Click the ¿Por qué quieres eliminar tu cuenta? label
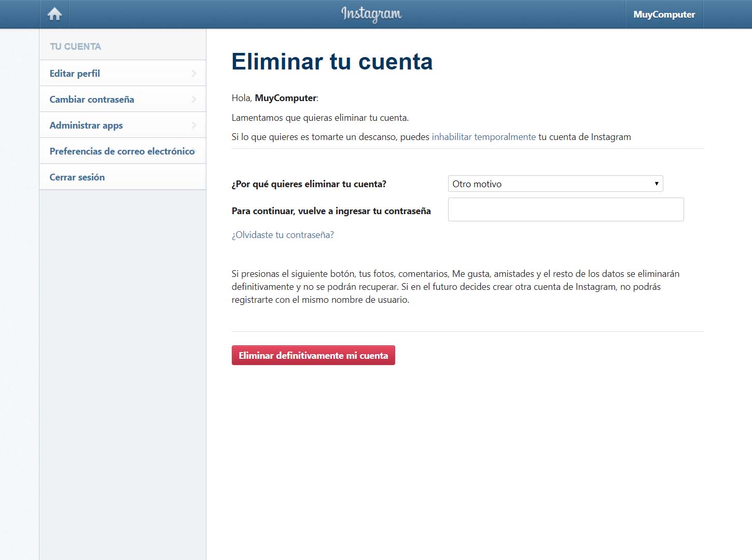752x560 pixels. [309, 184]
